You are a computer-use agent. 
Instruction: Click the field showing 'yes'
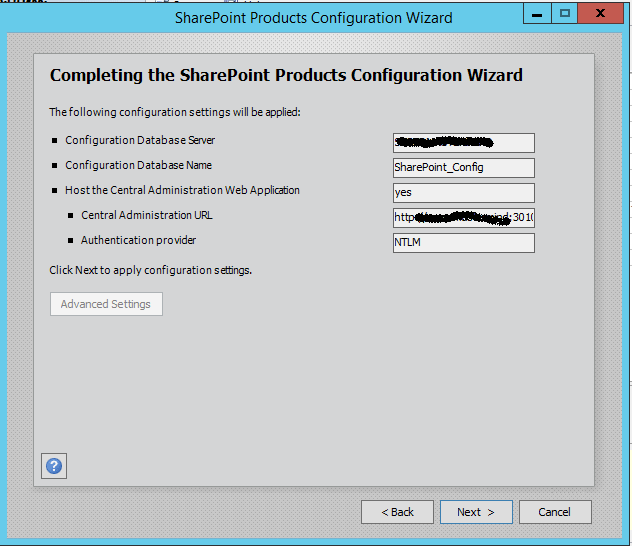click(464, 193)
